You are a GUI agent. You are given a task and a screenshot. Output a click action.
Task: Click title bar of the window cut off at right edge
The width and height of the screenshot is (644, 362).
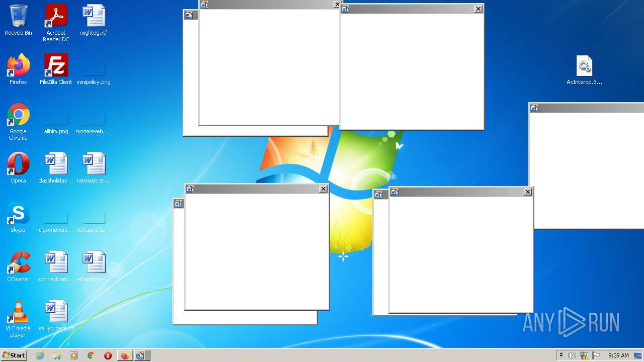point(587,108)
